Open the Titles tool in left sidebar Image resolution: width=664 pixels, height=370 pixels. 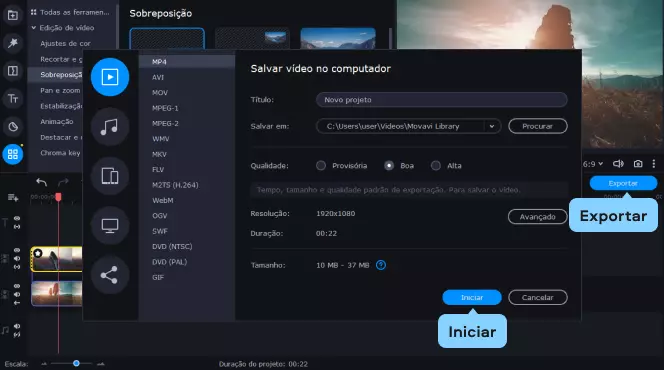point(13,99)
